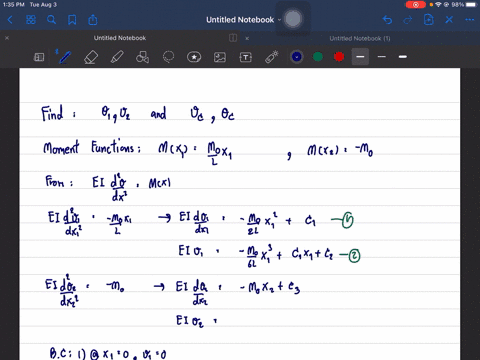Select the Laser pointer tool
480x360 pixels.
271,57
